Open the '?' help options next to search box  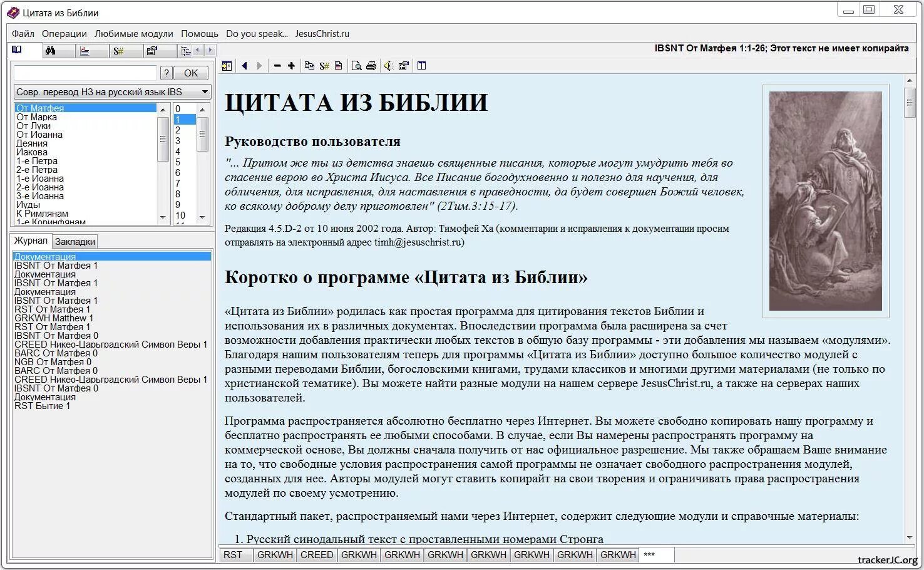point(166,73)
